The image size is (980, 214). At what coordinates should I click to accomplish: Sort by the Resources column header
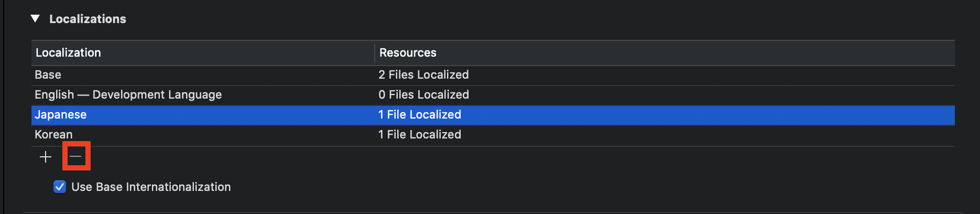[665, 52]
